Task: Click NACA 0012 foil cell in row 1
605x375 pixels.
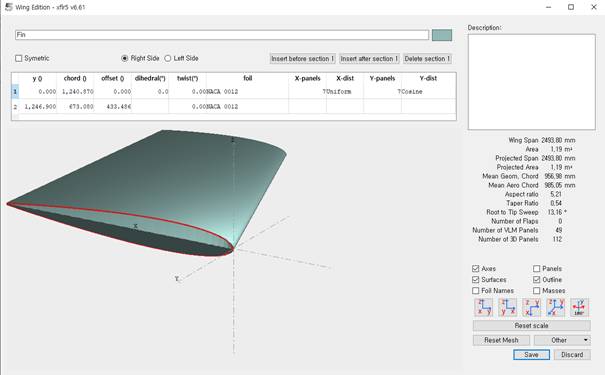Action: (x=248, y=92)
